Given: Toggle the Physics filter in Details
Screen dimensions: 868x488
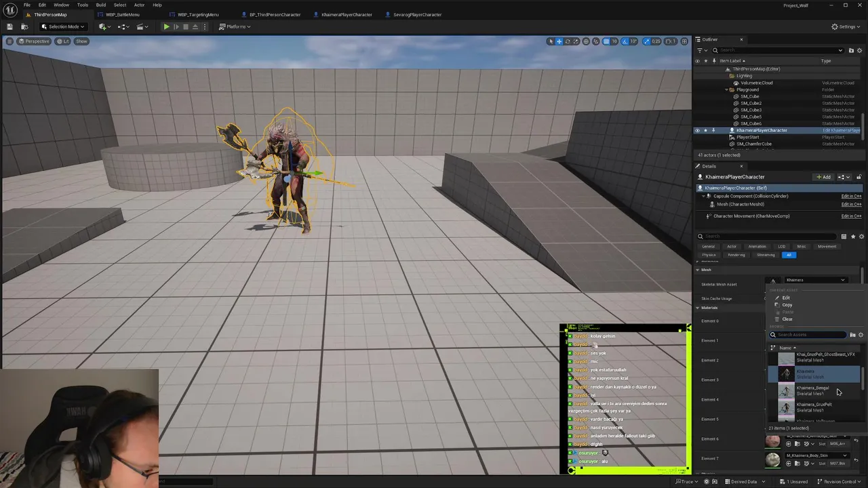Looking at the screenshot, I should coord(709,255).
